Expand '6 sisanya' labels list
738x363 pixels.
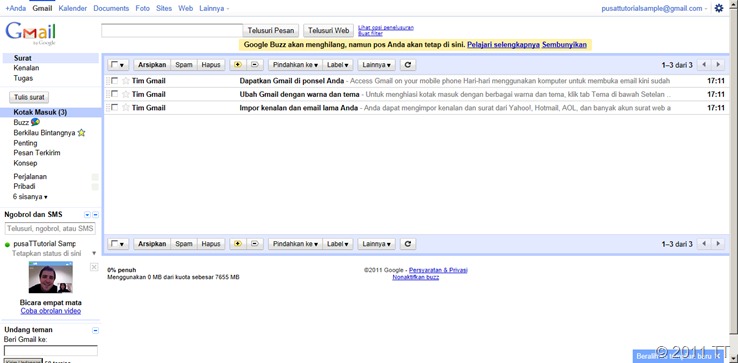(30, 197)
